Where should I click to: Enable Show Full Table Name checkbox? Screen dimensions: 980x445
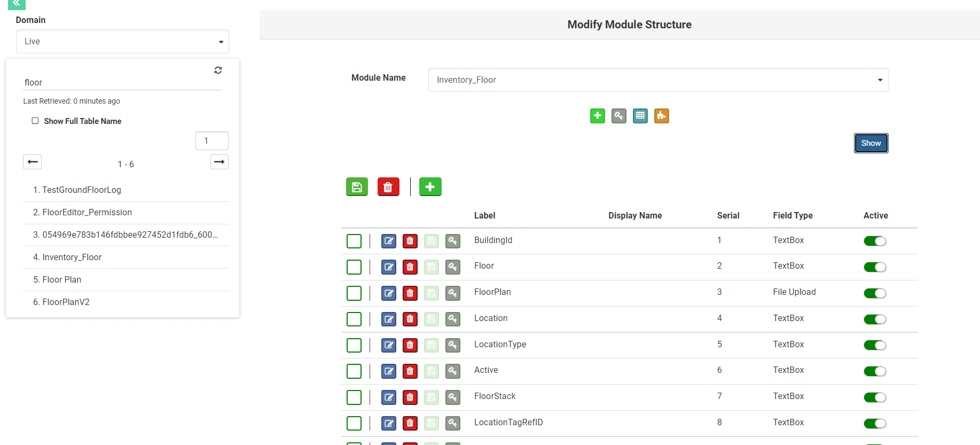coord(35,121)
